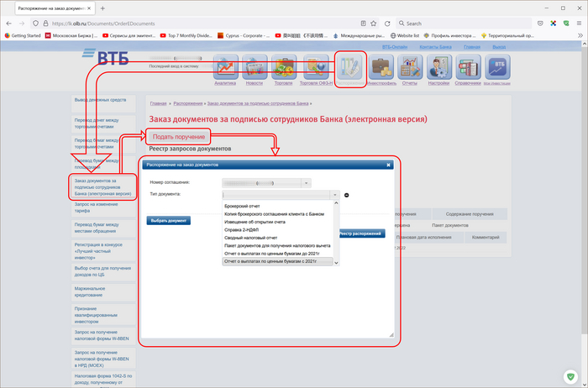Viewport: 588px width, 388px height.
Task: Close the Распоряжение на заказ документов dialog
Action: [388, 165]
